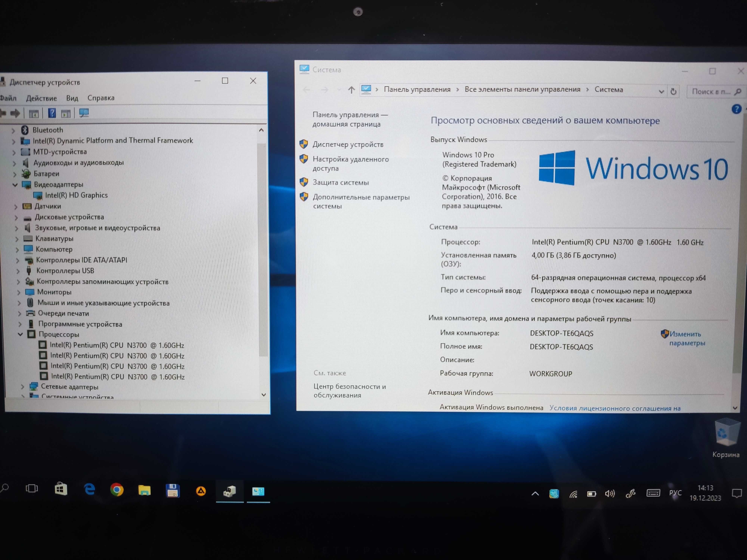Launch Google Chrome from taskbar
The width and height of the screenshot is (747, 560).
pyautogui.click(x=117, y=490)
